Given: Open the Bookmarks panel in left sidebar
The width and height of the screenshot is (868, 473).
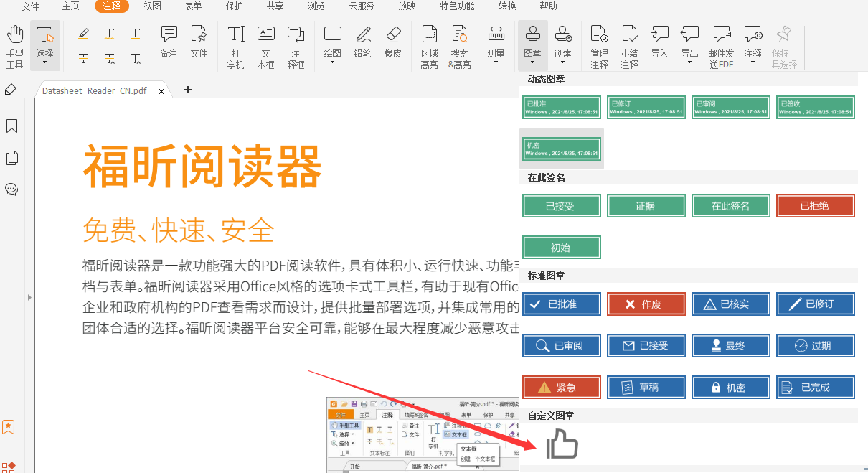Looking at the screenshot, I should click(11, 126).
